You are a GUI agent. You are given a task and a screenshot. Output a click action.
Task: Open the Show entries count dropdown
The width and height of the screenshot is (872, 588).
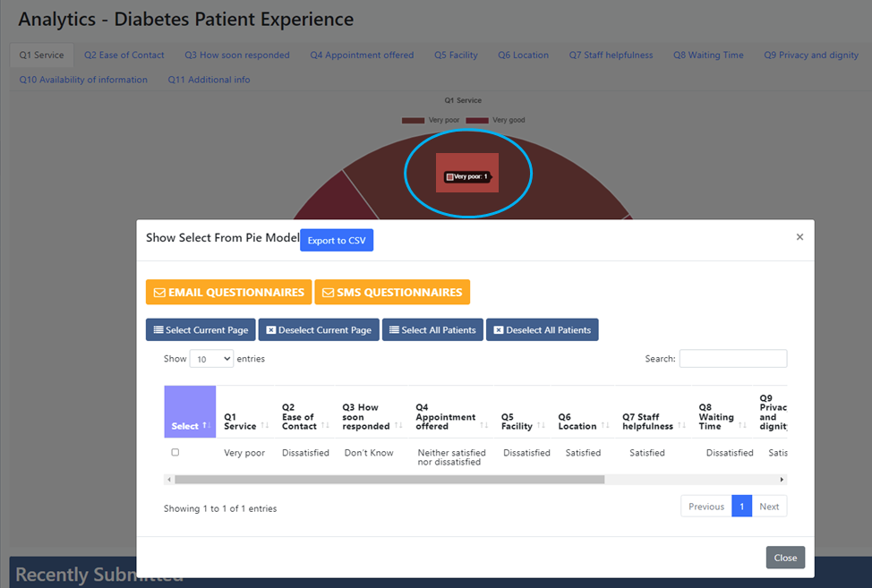coord(211,359)
